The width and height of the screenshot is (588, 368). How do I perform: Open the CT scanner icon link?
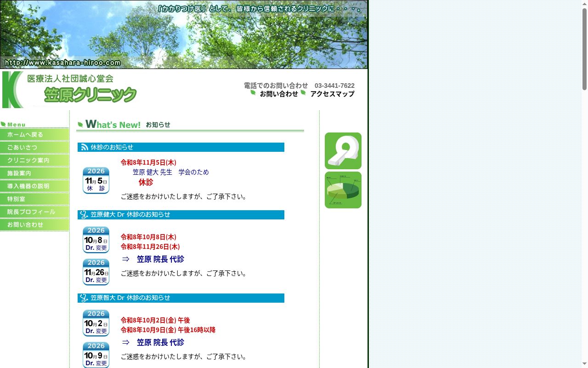(x=343, y=151)
